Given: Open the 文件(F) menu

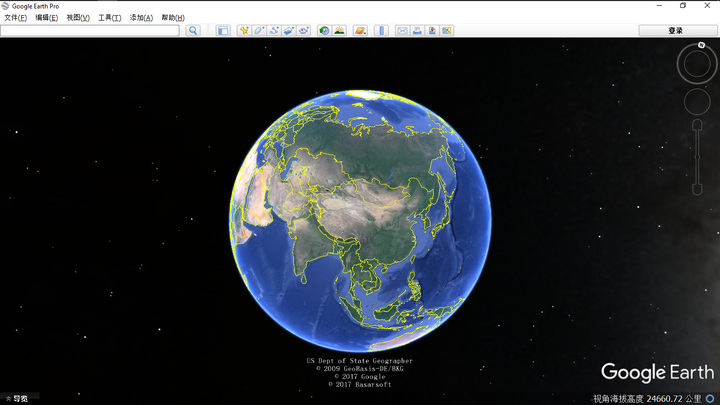Looking at the screenshot, I should pyautogui.click(x=16, y=17).
